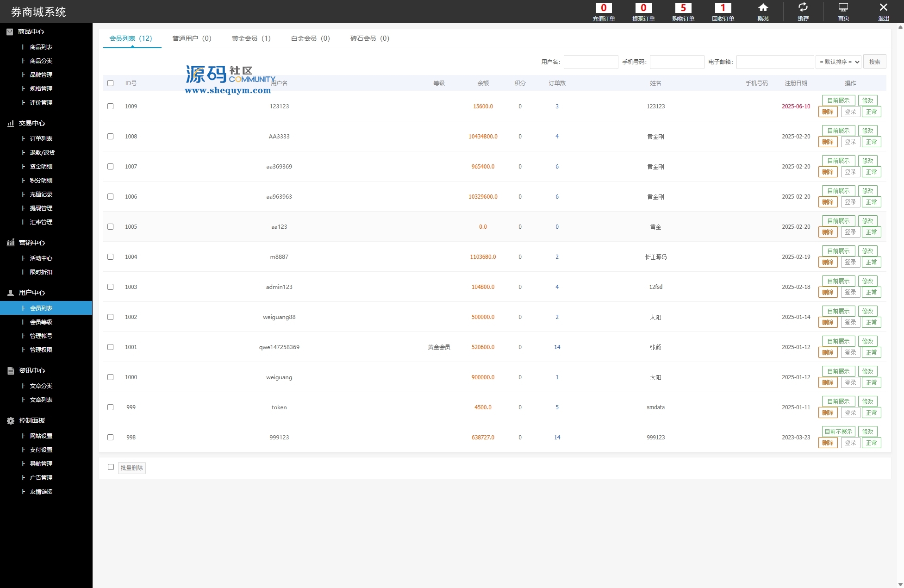Tick the select-all checkbox in table header

click(110, 83)
